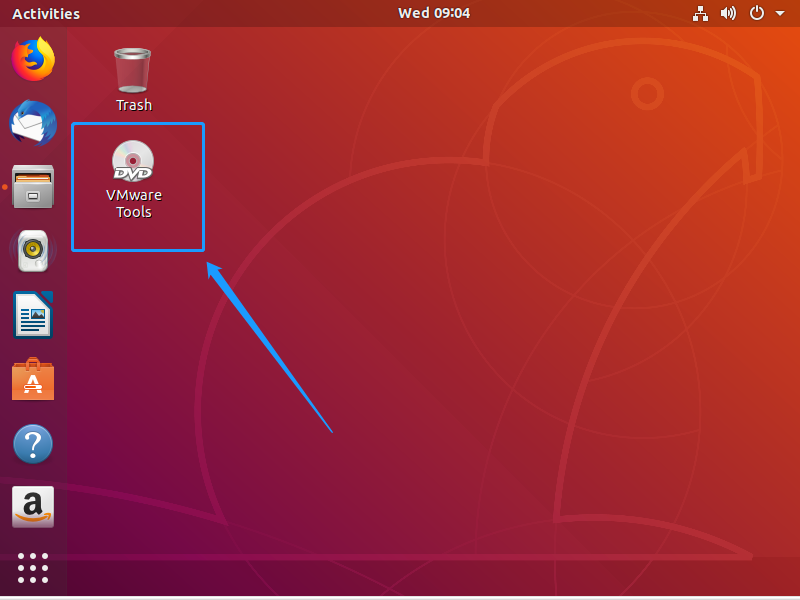Click the "Trash" label text
Viewport: 800px width, 600px height.
coord(134,105)
